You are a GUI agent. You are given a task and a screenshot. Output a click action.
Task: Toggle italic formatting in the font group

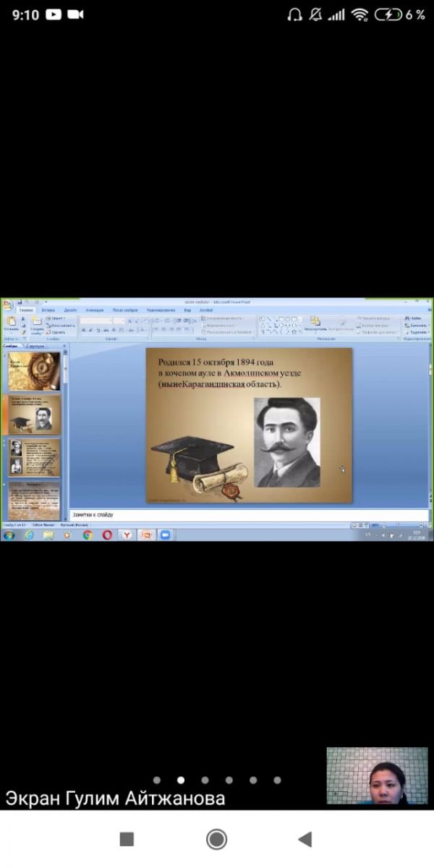point(90,330)
